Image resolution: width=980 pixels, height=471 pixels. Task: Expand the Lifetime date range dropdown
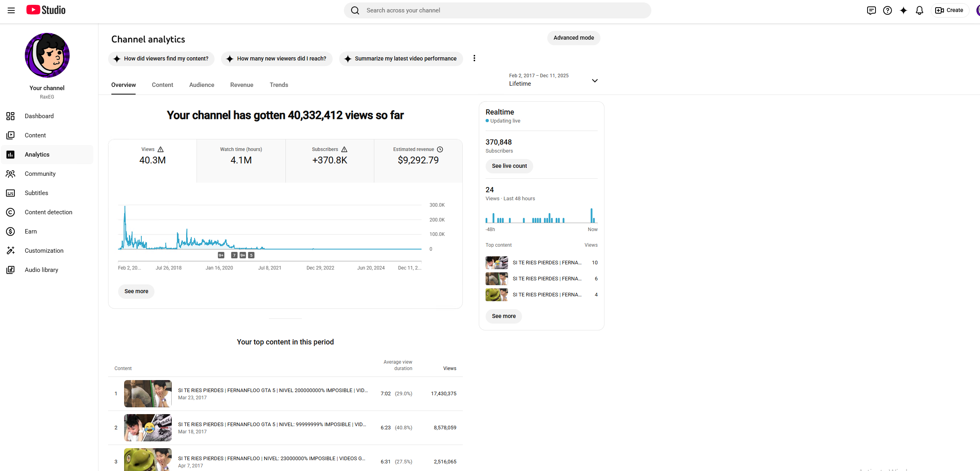coord(594,81)
